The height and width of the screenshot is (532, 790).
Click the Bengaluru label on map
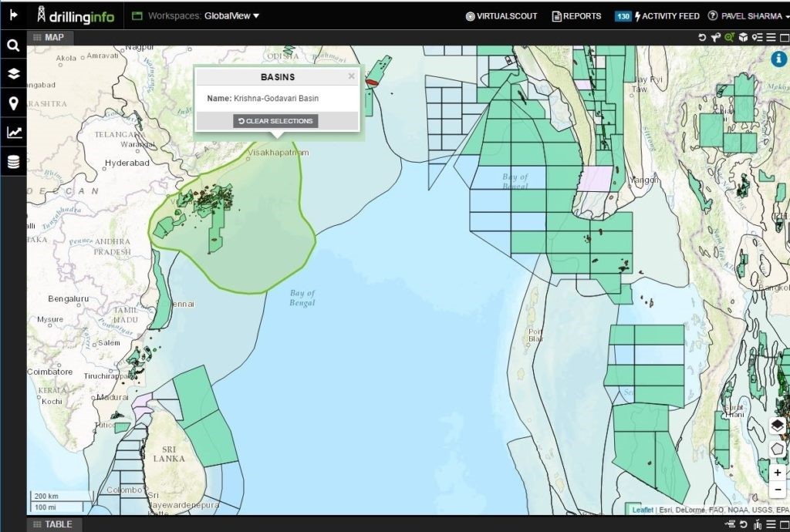[x=69, y=298]
